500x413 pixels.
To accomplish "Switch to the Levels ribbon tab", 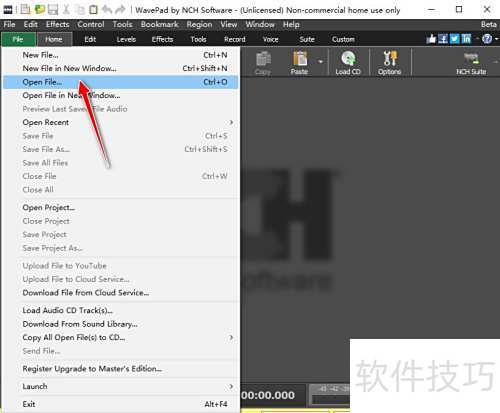I will tap(126, 39).
